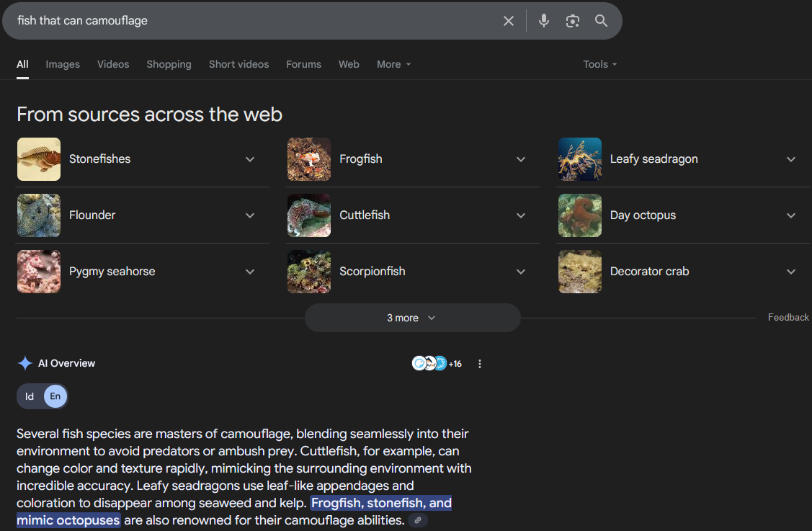
Task: Open the Stonefishes thumbnail image
Action: pyautogui.click(x=39, y=159)
